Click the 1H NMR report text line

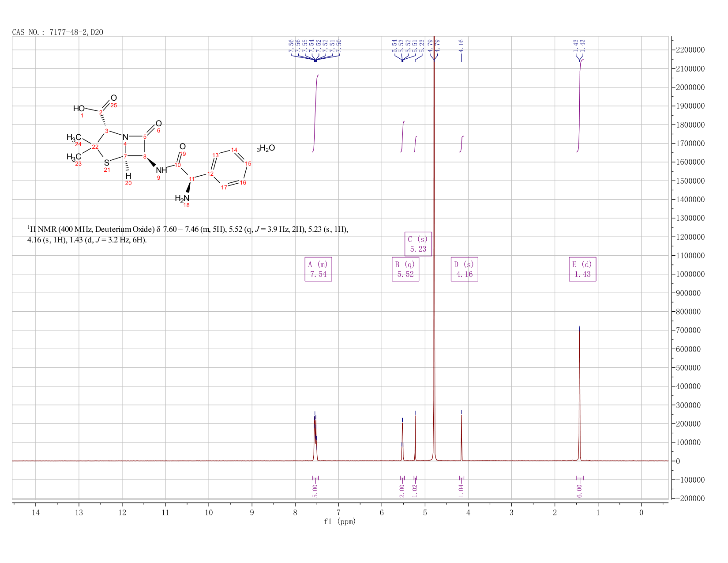point(188,234)
